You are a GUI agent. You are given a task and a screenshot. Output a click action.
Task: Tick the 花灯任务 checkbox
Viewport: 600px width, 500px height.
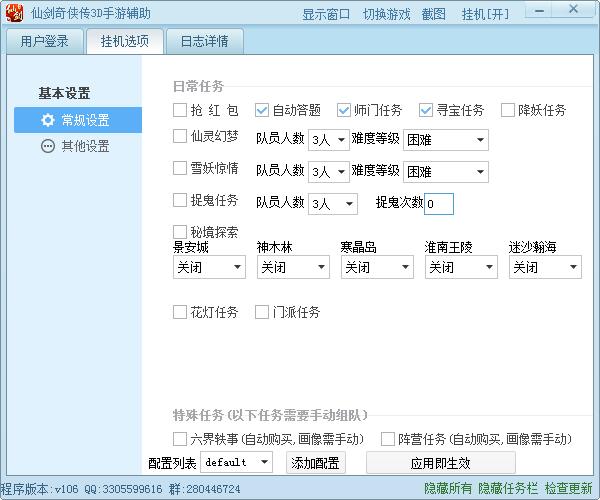[180, 312]
